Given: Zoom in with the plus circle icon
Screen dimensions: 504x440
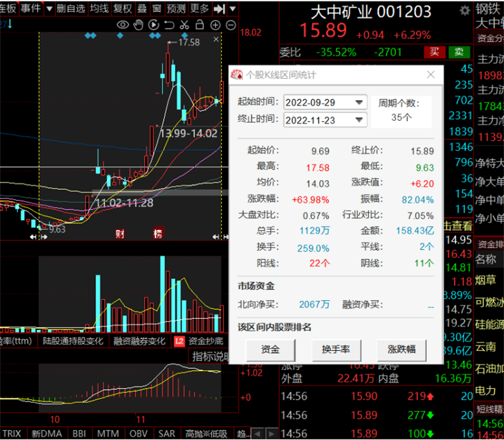Looking at the screenshot, I should point(215,25).
